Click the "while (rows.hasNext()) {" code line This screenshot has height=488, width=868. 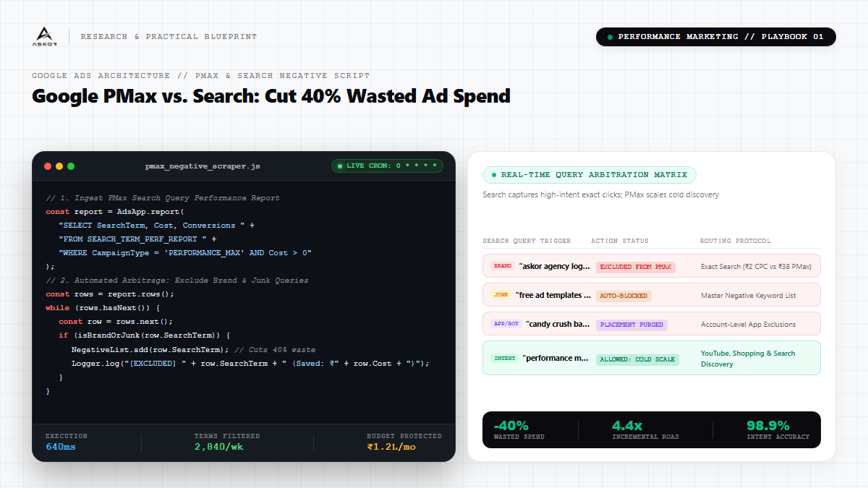point(102,308)
